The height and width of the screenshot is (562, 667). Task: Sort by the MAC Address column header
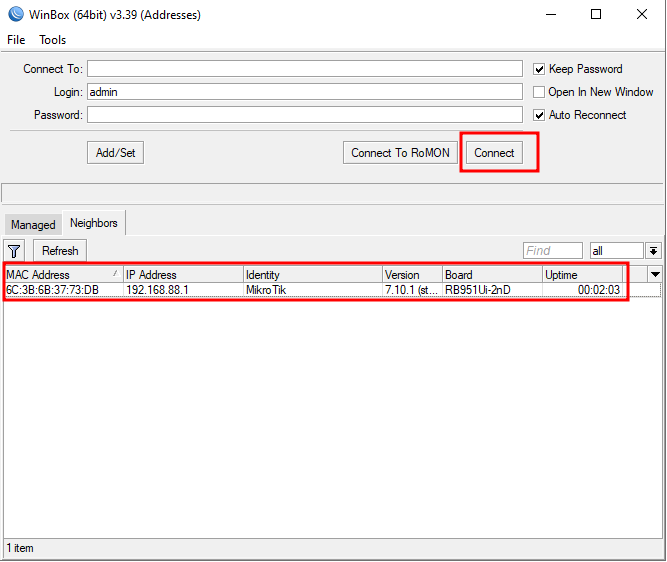click(x=60, y=275)
